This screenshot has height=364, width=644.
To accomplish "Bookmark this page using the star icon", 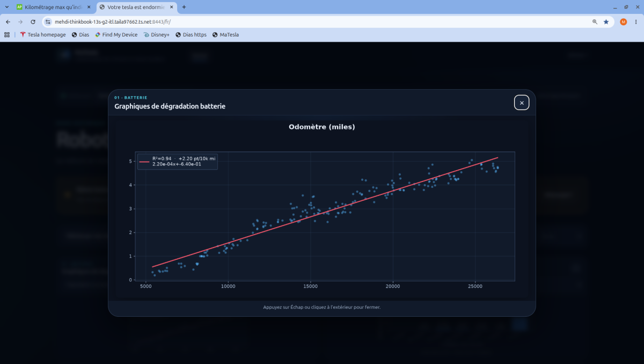I will (606, 22).
